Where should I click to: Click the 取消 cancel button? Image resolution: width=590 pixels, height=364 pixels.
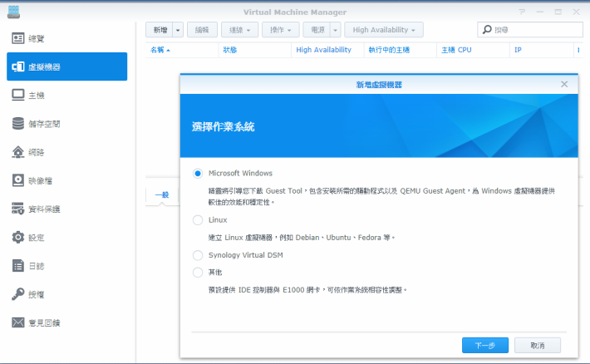click(538, 345)
